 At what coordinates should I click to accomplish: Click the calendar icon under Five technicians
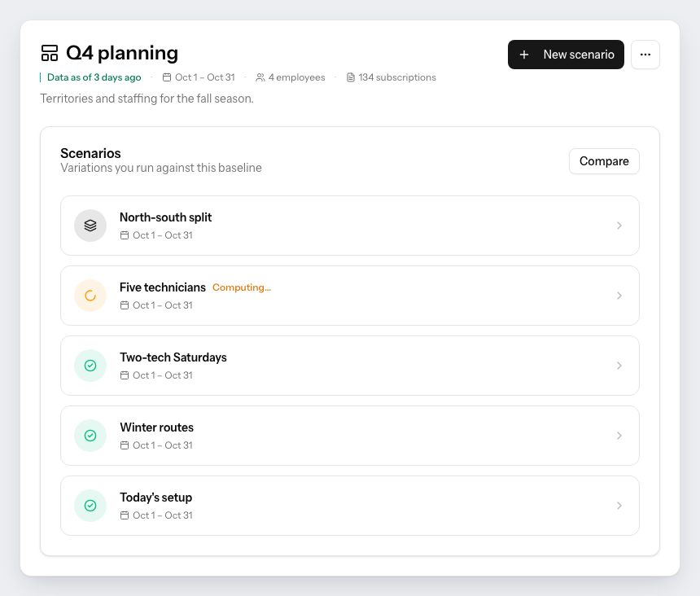125,305
